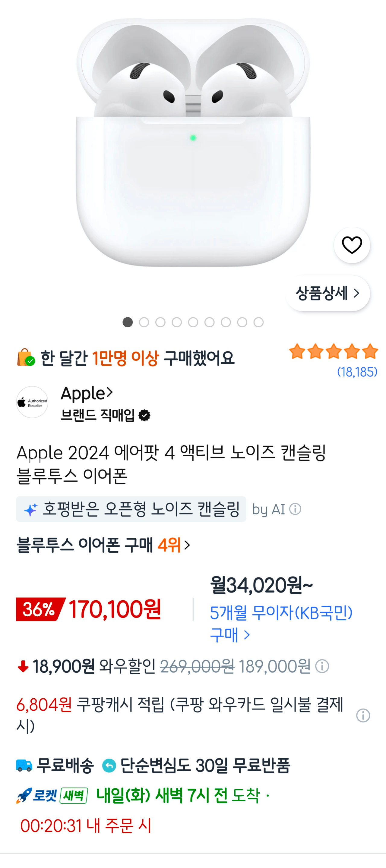
Task: Open 5개월 무이자 installment purchase link
Action: coord(281,624)
